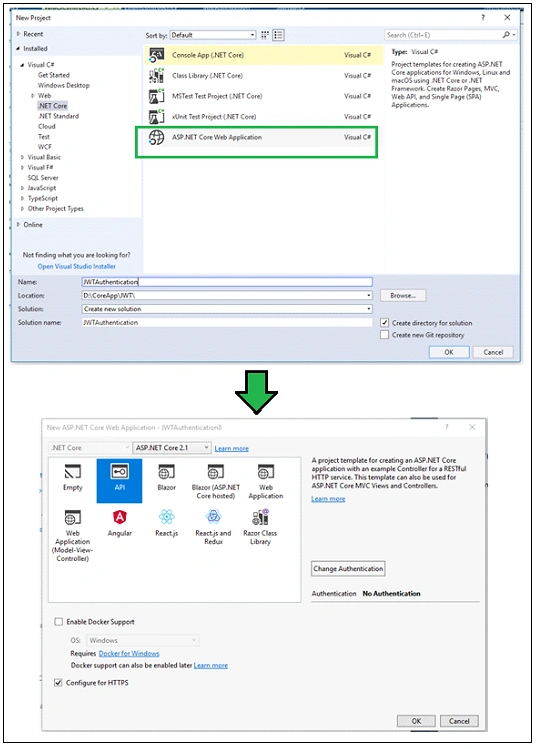Image resolution: width=536 pixels, height=749 pixels.
Task: Switch to list view in New Project
Action: coord(279,35)
